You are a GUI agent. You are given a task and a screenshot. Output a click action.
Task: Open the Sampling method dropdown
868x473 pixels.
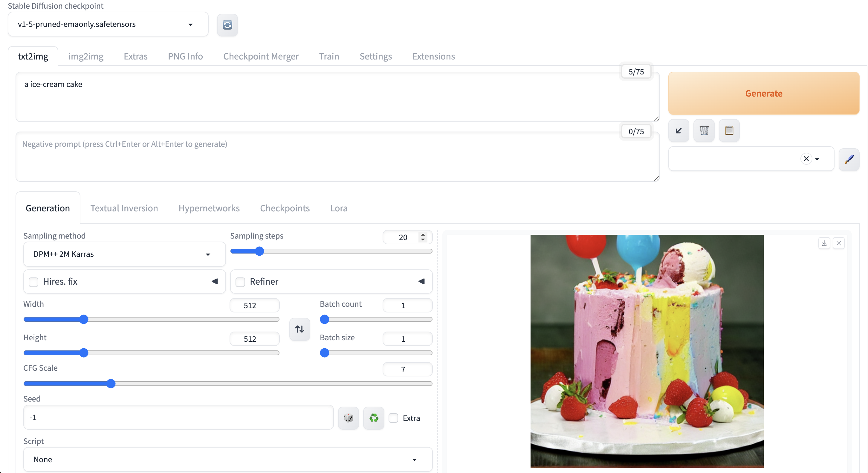pos(124,254)
